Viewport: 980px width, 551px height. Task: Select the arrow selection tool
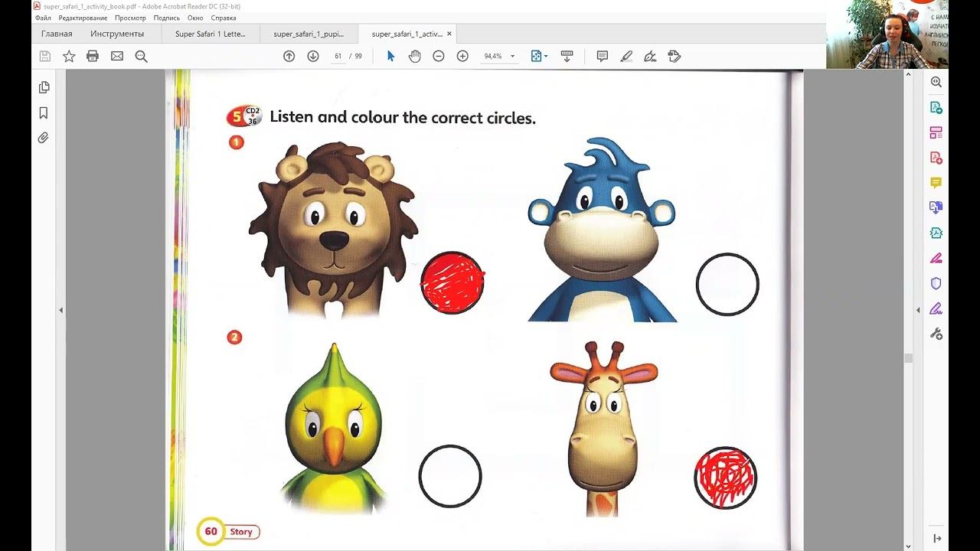[x=390, y=56]
